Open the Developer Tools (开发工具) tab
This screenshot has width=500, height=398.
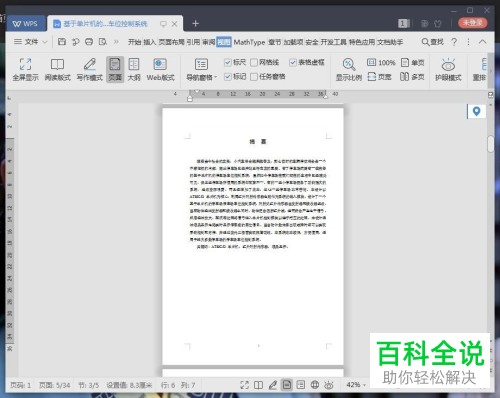click(333, 42)
